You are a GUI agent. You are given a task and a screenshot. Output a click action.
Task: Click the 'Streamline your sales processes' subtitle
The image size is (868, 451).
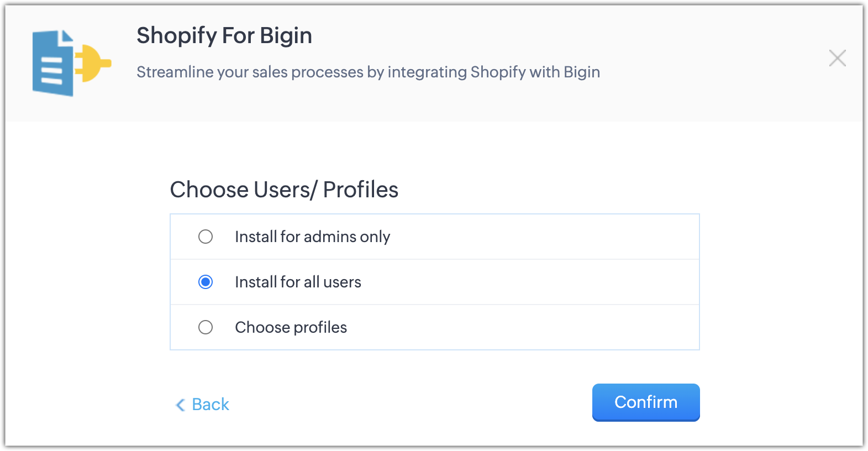pos(368,72)
